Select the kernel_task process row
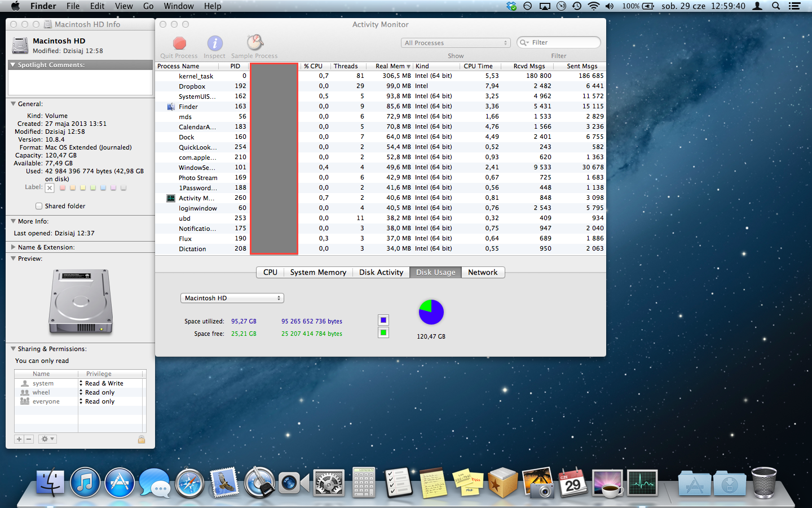The height and width of the screenshot is (508, 812). (381, 76)
